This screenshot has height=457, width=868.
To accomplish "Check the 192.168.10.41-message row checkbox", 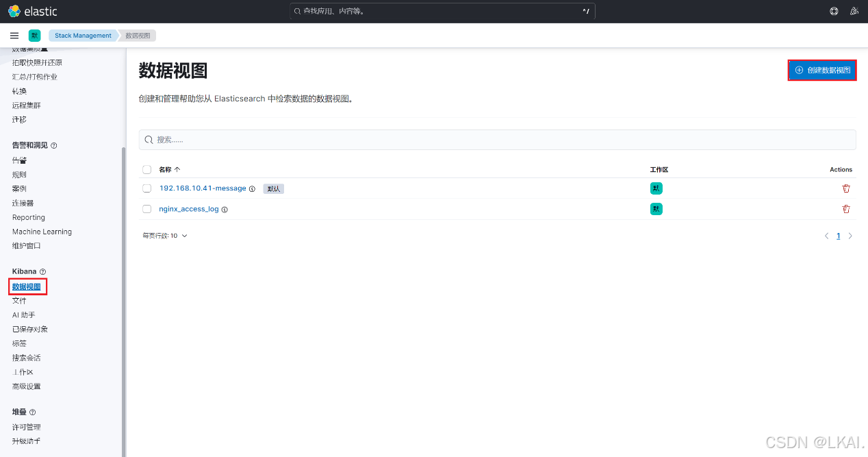I will point(146,188).
